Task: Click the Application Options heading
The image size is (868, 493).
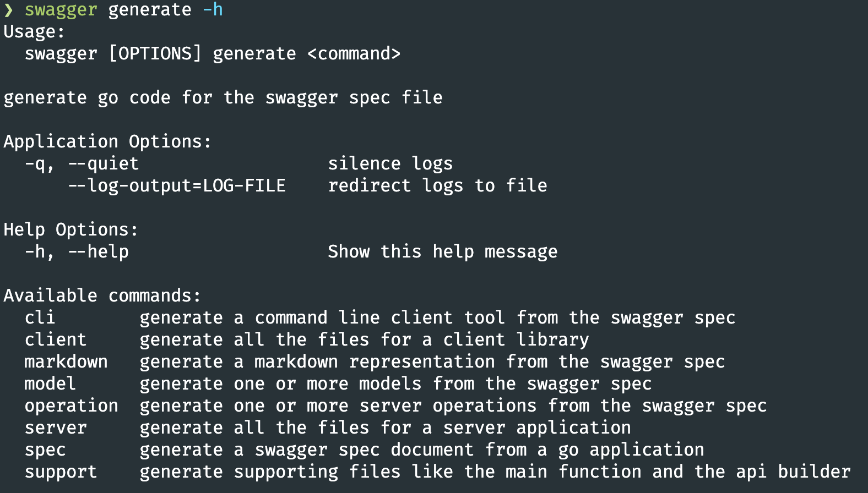Action: pos(107,142)
